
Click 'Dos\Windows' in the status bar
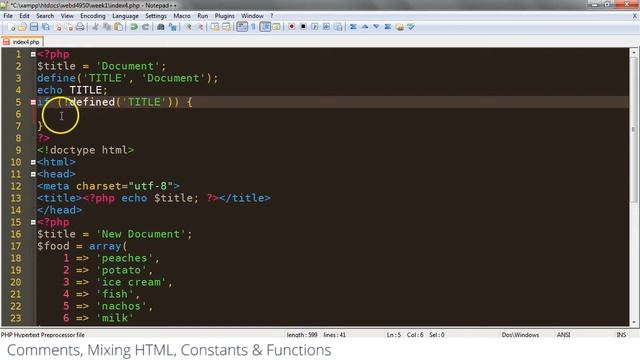click(x=520, y=335)
